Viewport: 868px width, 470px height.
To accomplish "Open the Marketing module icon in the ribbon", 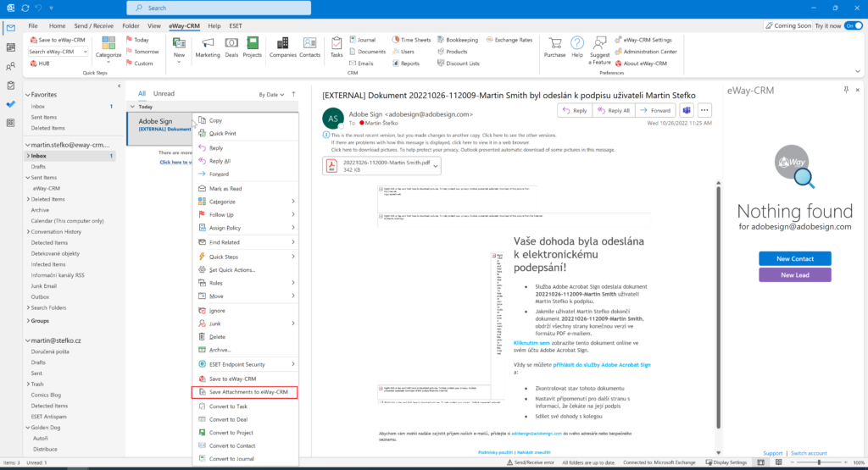I will pyautogui.click(x=208, y=47).
